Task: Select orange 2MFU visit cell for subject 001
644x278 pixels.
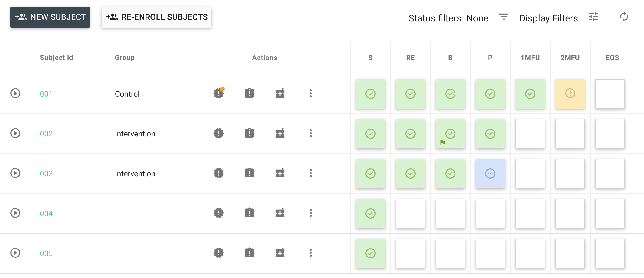Action: pyautogui.click(x=570, y=94)
